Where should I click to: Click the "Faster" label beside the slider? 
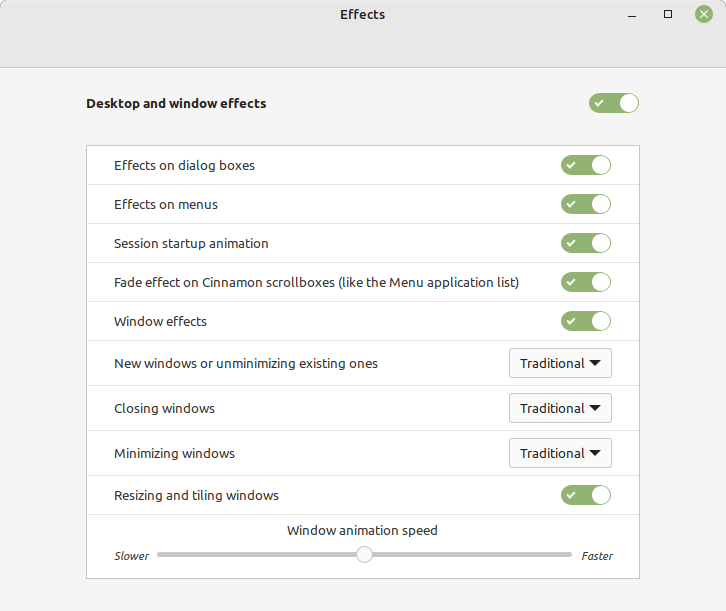(597, 556)
